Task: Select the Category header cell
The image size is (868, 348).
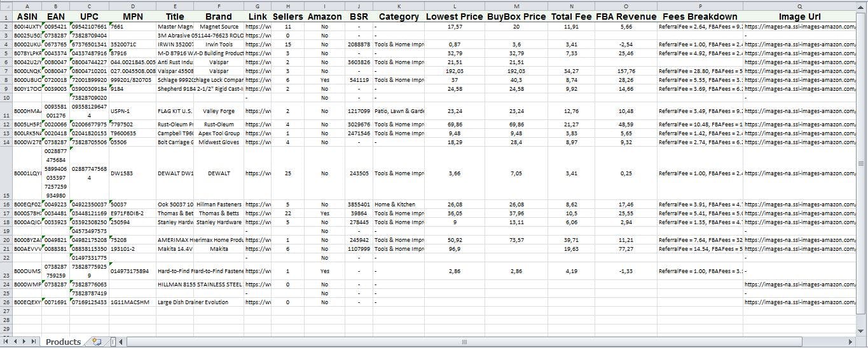Action: [x=399, y=17]
